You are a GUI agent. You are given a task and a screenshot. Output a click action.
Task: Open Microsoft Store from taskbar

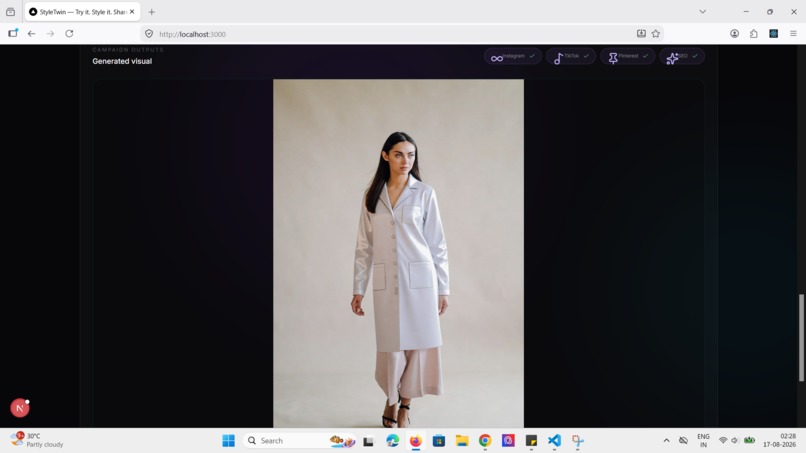(x=438, y=441)
